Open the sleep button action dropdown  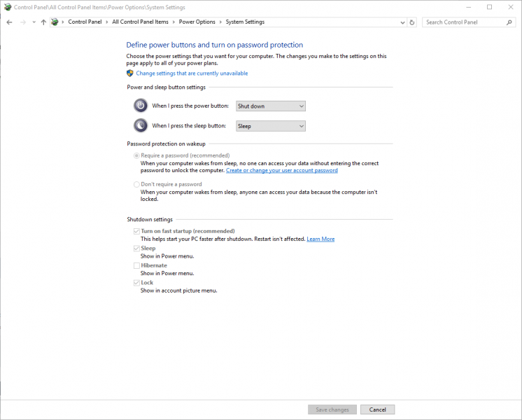coord(271,126)
